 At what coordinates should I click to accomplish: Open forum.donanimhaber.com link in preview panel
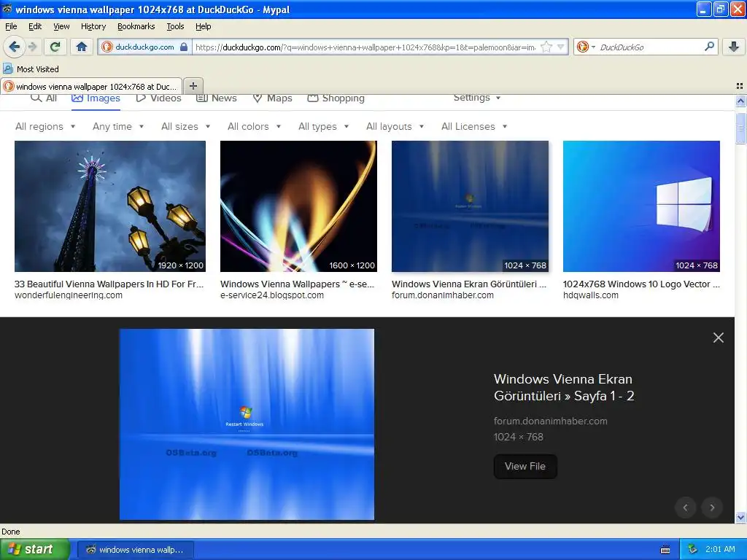click(x=550, y=421)
